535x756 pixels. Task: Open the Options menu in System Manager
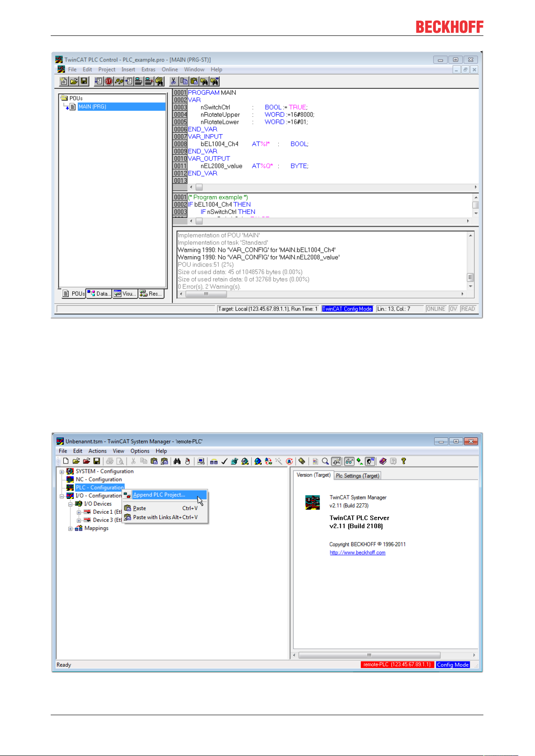[140, 451]
